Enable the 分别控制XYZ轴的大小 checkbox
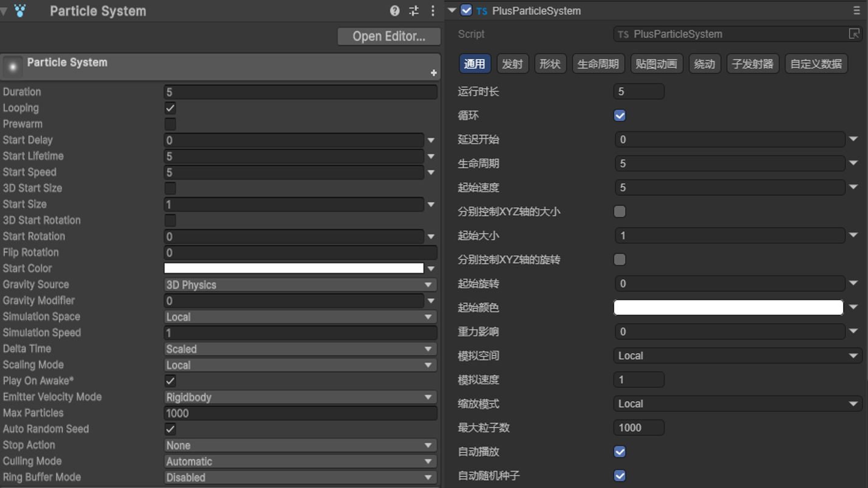The image size is (868, 488). coord(620,211)
